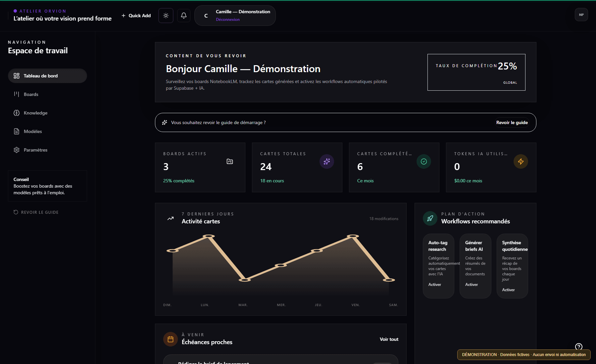Image resolution: width=596 pixels, height=364 pixels.
Task: Click the '18 modifications' label
Action: point(384,219)
